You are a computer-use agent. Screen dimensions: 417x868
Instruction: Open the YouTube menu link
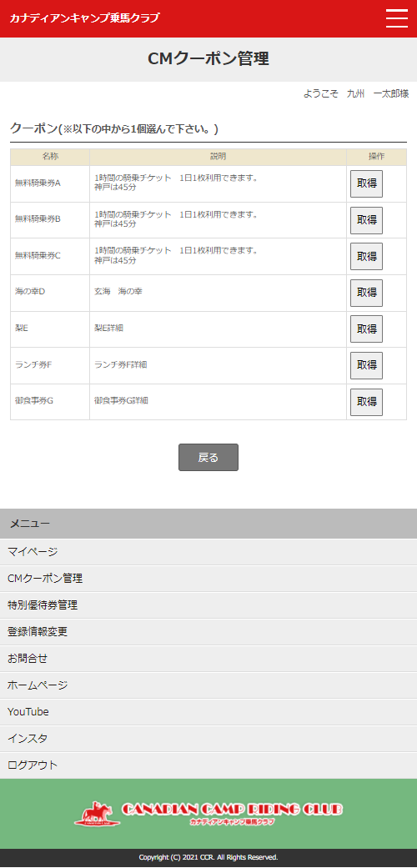tap(208, 712)
